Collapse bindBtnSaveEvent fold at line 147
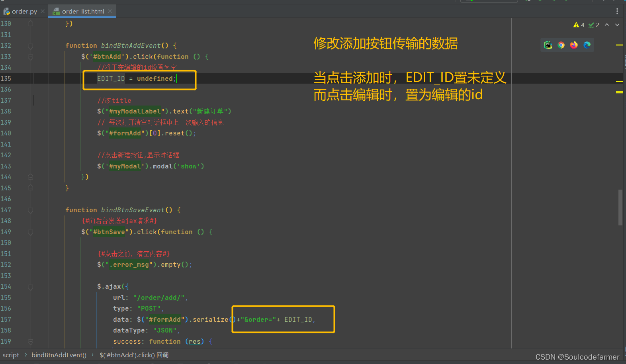The width and height of the screenshot is (626, 364). pyautogui.click(x=31, y=210)
